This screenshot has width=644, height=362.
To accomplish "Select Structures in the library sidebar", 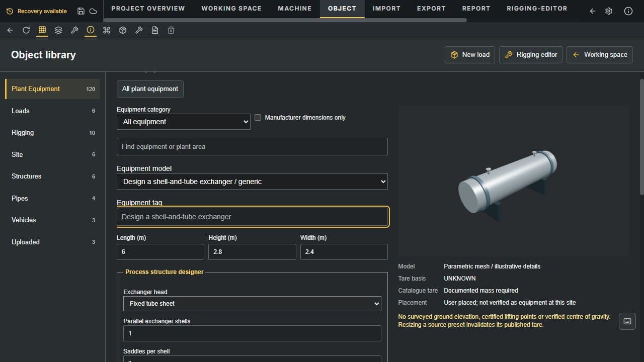I will [x=53, y=176].
